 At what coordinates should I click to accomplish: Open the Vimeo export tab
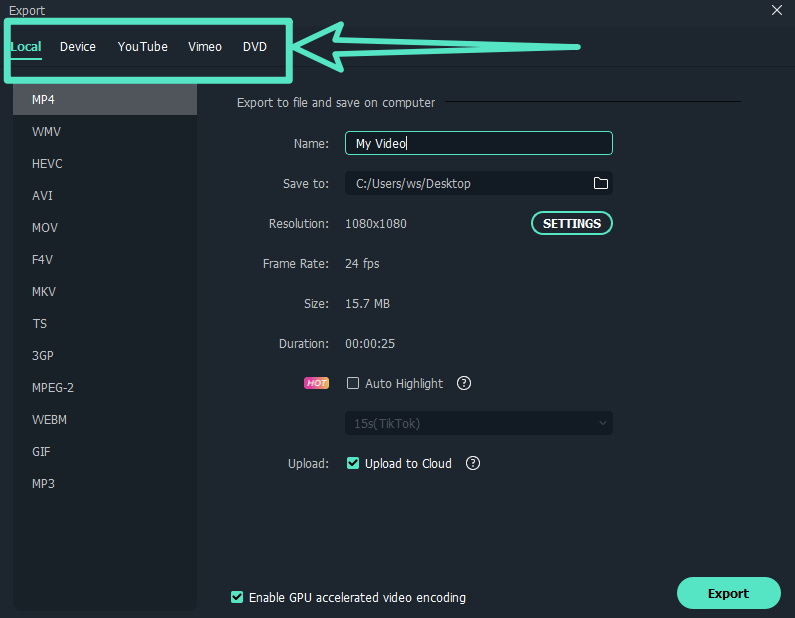205,46
